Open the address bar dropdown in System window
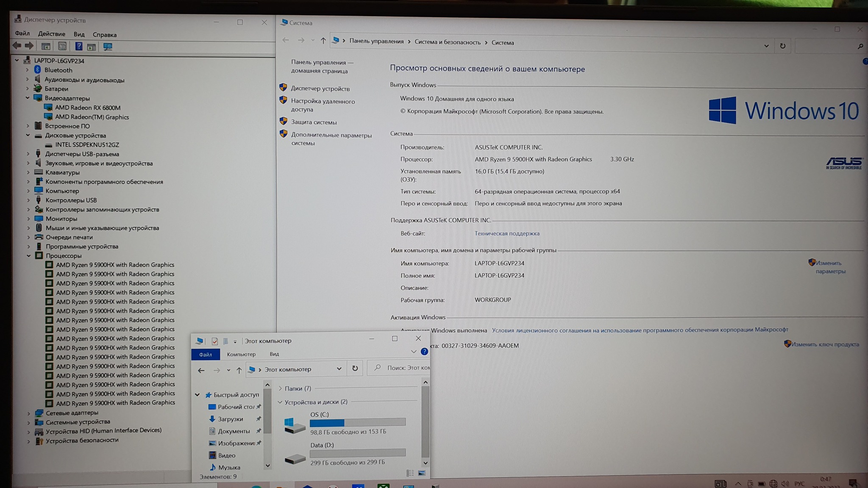 point(766,46)
